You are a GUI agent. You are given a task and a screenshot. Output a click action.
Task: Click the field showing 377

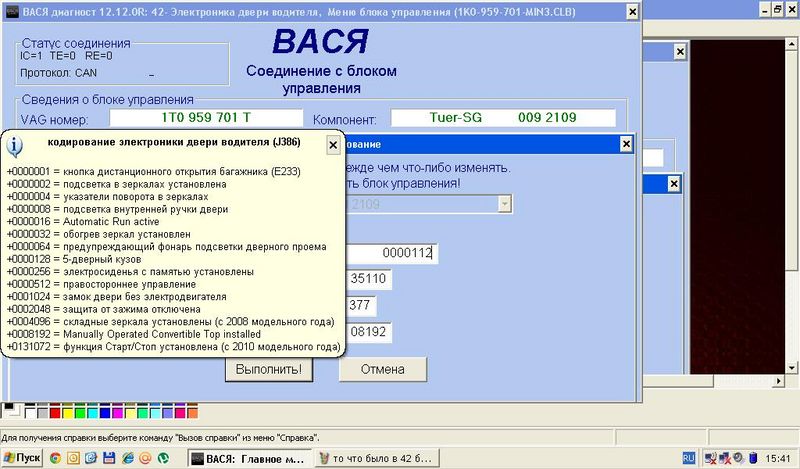pyautogui.click(x=361, y=305)
